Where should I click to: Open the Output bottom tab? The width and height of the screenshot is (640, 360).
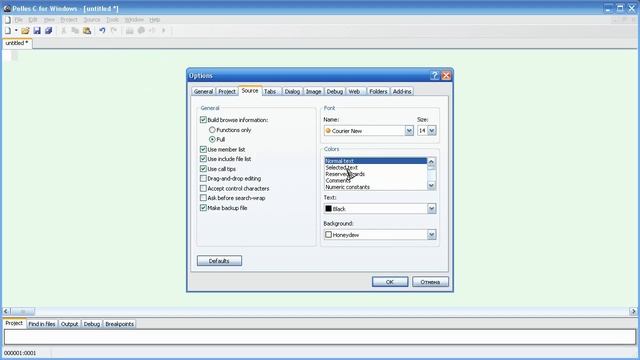point(69,324)
